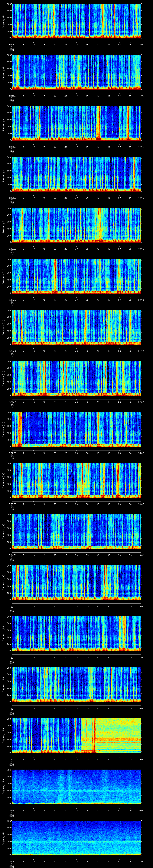Select the 24:00 end time label

tap(141, 504)
